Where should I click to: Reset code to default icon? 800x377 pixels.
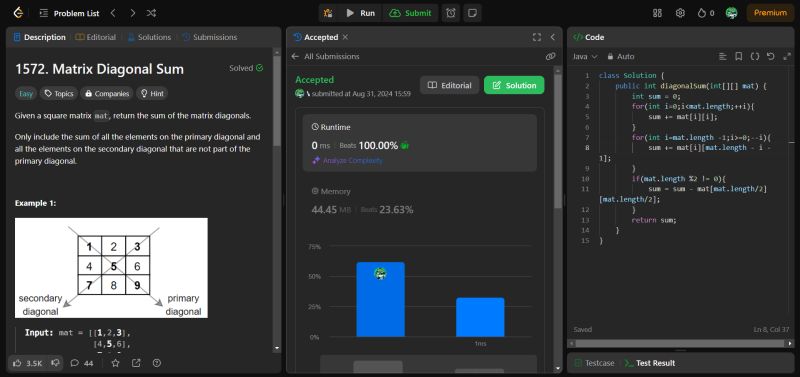770,57
